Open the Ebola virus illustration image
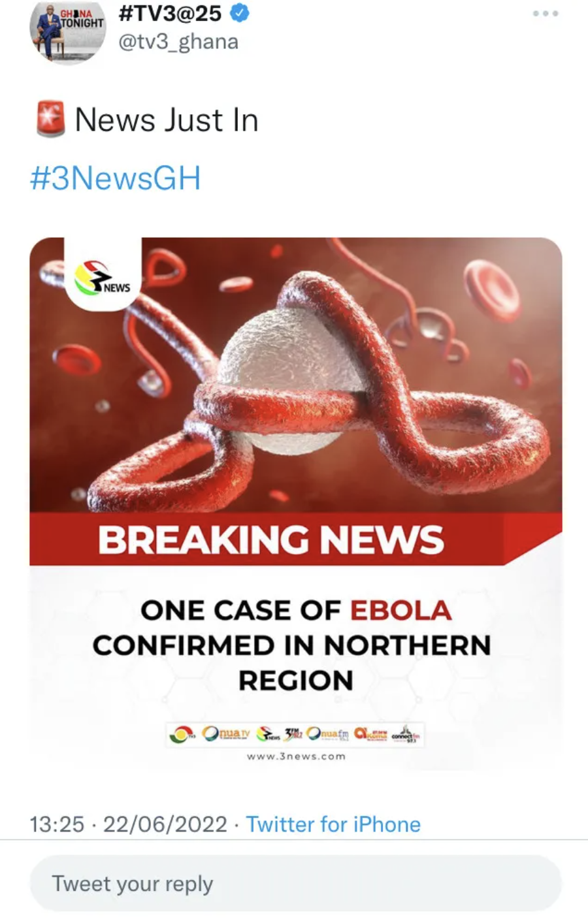Viewport: 588px width, 921px height. pos(296,375)
